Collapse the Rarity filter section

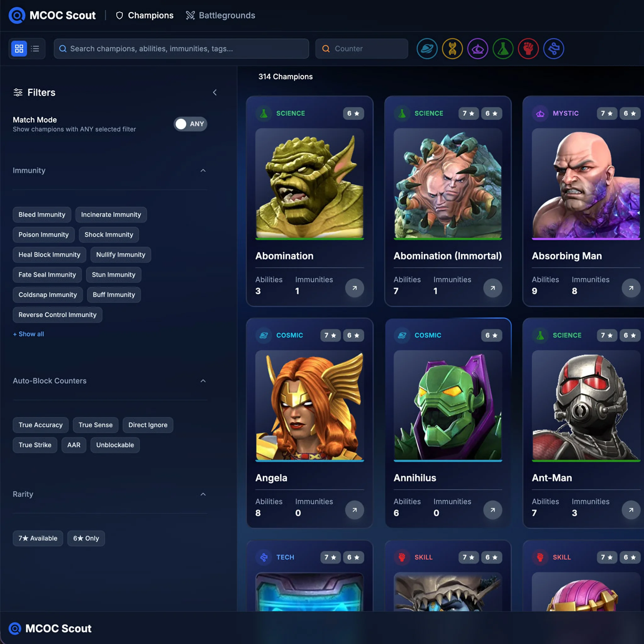coord(203,494)
